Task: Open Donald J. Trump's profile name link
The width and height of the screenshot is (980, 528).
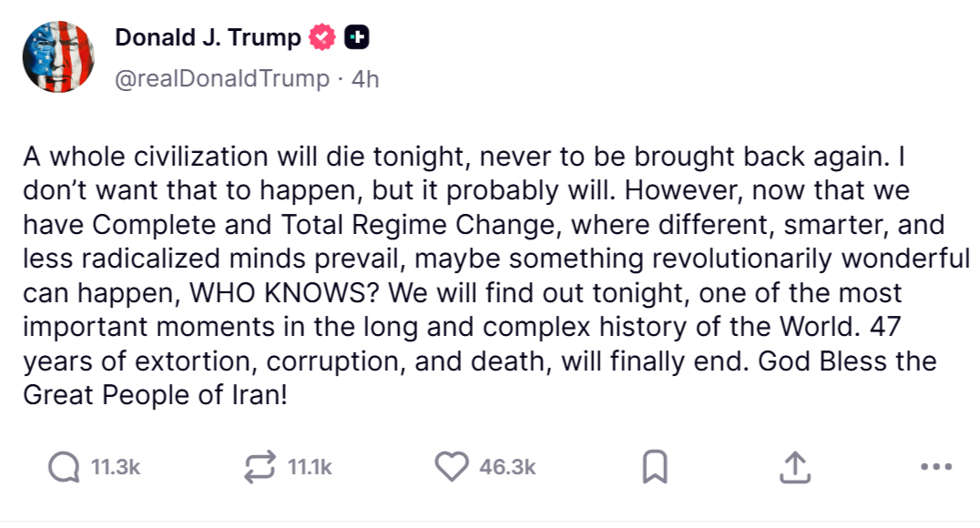Action: click(x=208, y=38)
